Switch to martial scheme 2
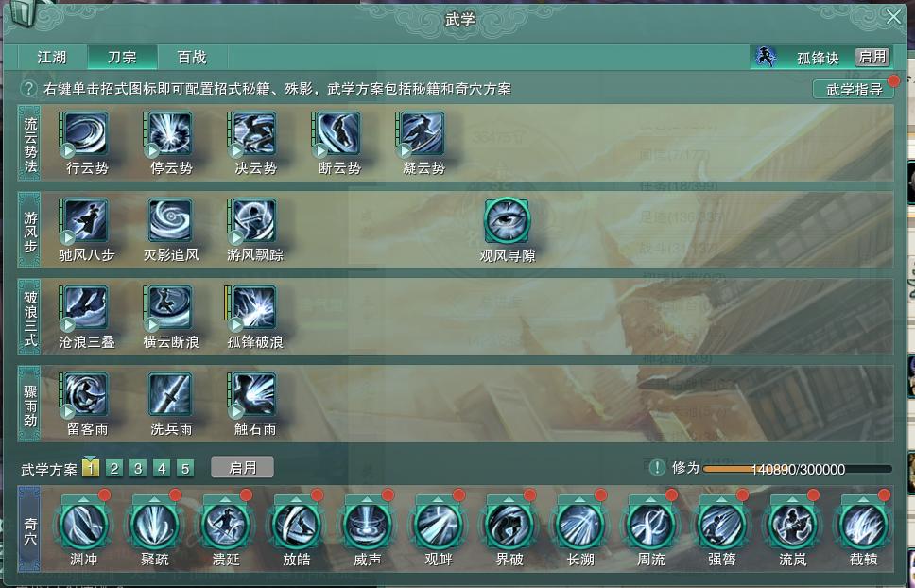The height and width of the screenshot is (588, 915). point(114,469)
